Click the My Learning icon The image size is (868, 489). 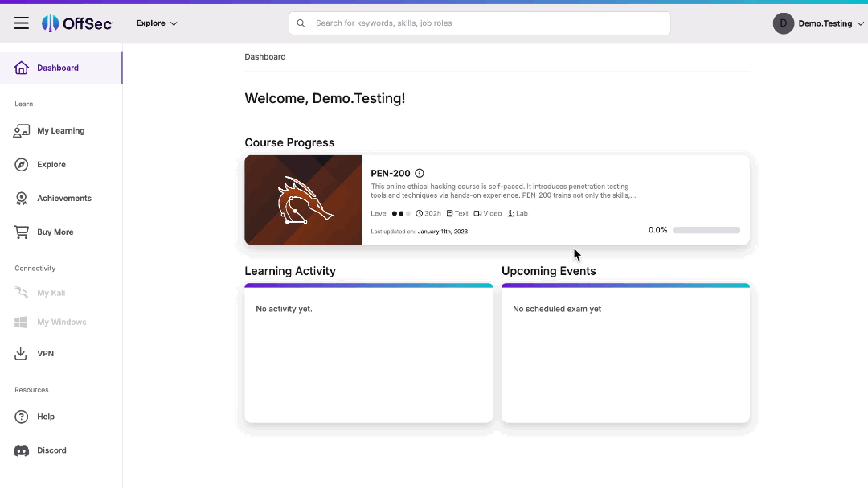22,131
